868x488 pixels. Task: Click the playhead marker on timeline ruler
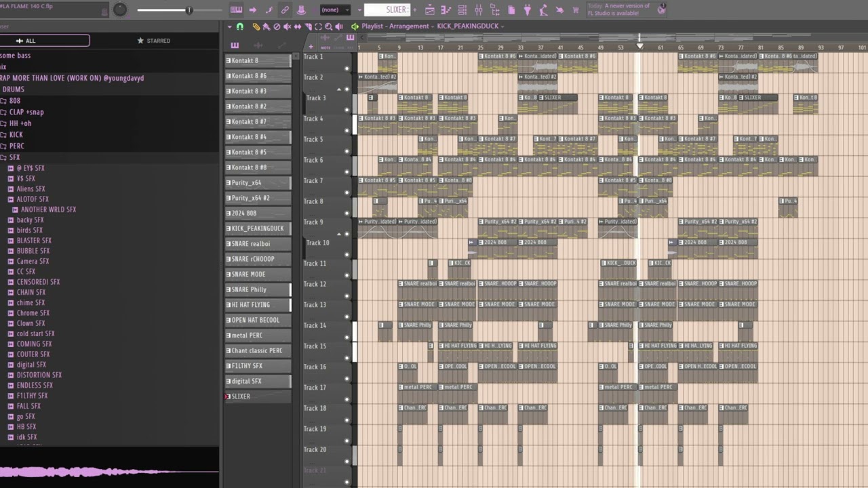(x=639, y=46)
